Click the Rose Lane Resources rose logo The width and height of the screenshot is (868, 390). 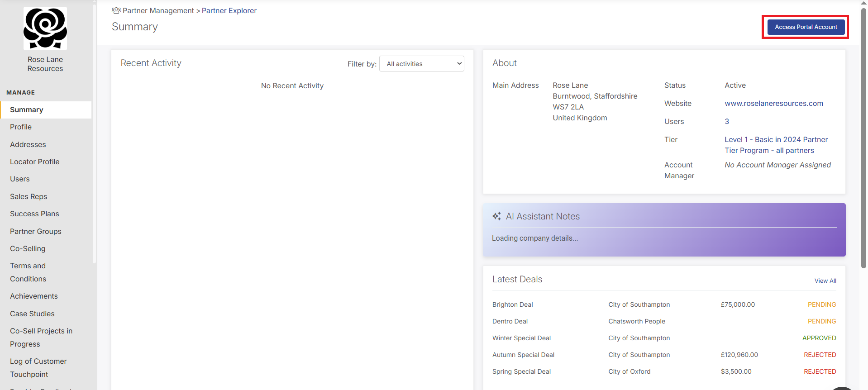point(45,28)
